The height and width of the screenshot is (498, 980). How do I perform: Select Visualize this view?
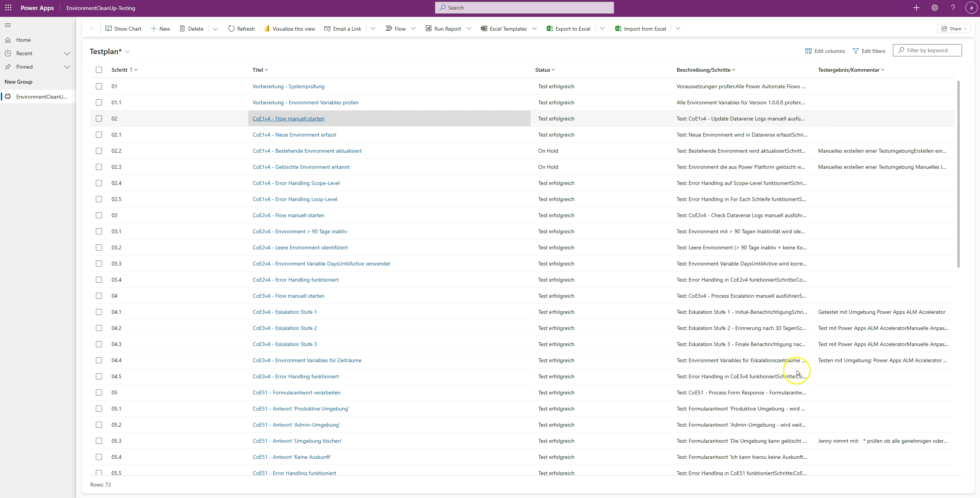coord(289,28)
